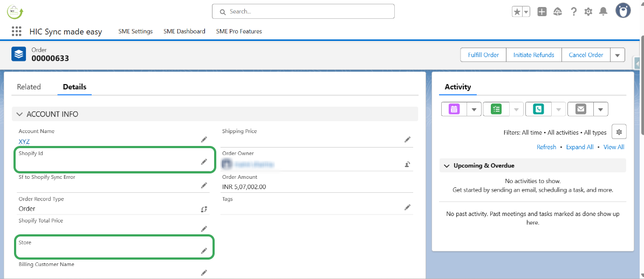644x279 pixels.
Task: Open the XYZ account link
Action: click(x=24, y=142)
